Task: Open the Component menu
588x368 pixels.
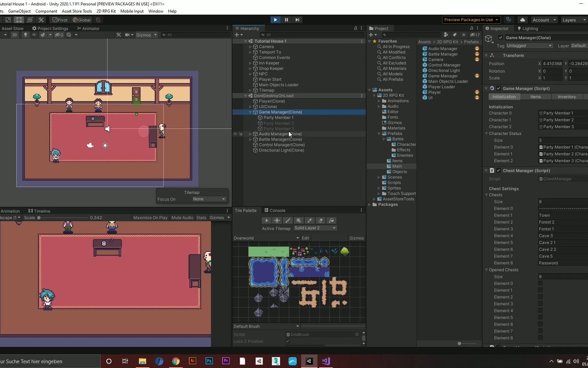Action: coord(46,11)
